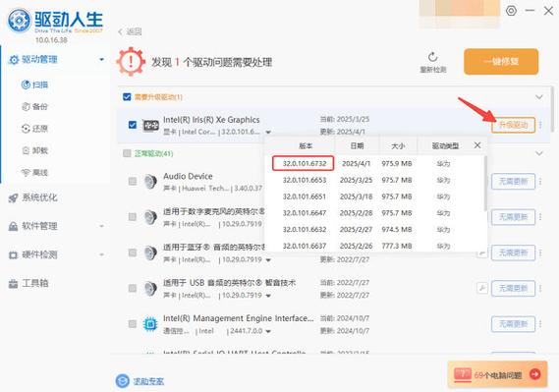This screenshot has width=559, height=392.
Task: Select driver version 32.0.101.6632
Action: coord(305,230)
